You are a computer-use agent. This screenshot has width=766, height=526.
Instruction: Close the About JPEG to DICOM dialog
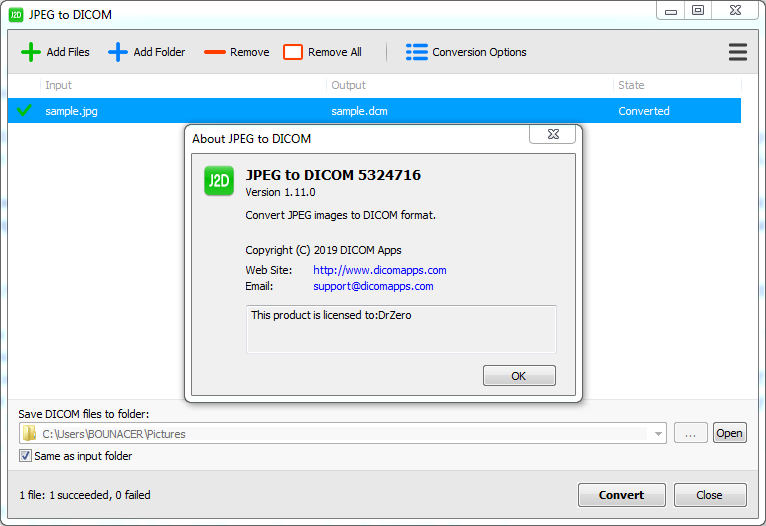[553, 134]
